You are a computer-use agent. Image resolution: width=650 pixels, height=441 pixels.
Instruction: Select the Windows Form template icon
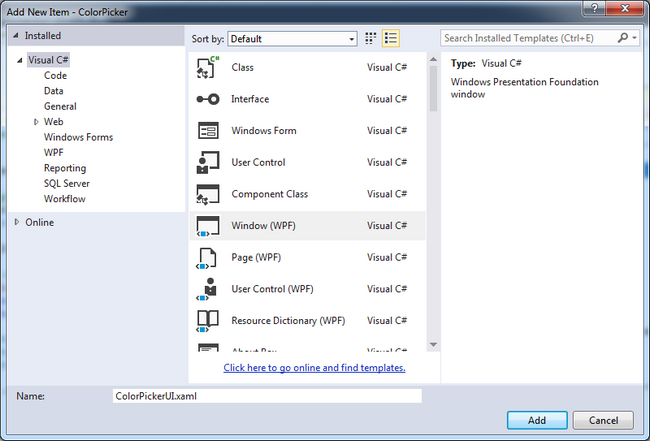pyautogui.click(x=208, y=131)
